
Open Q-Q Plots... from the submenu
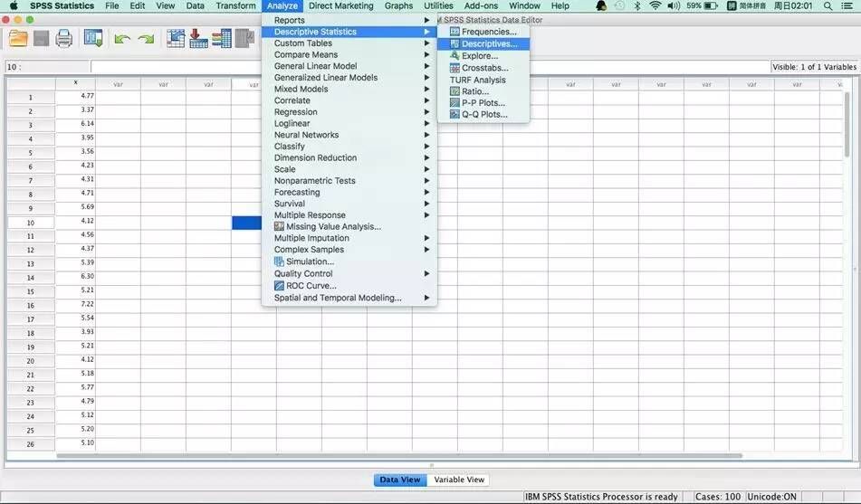click(x=483, y=114)
